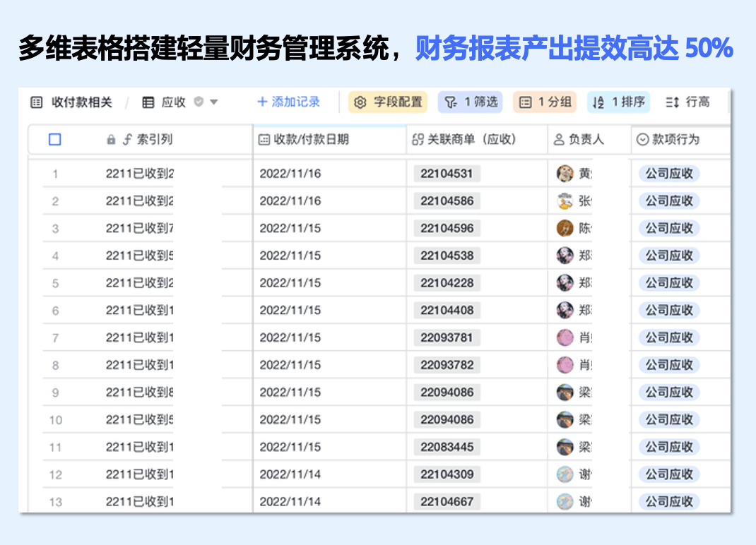756x545 pixels.
Task: Click avatar of 负责人 in row 7
Action: [x=565, y=337]
